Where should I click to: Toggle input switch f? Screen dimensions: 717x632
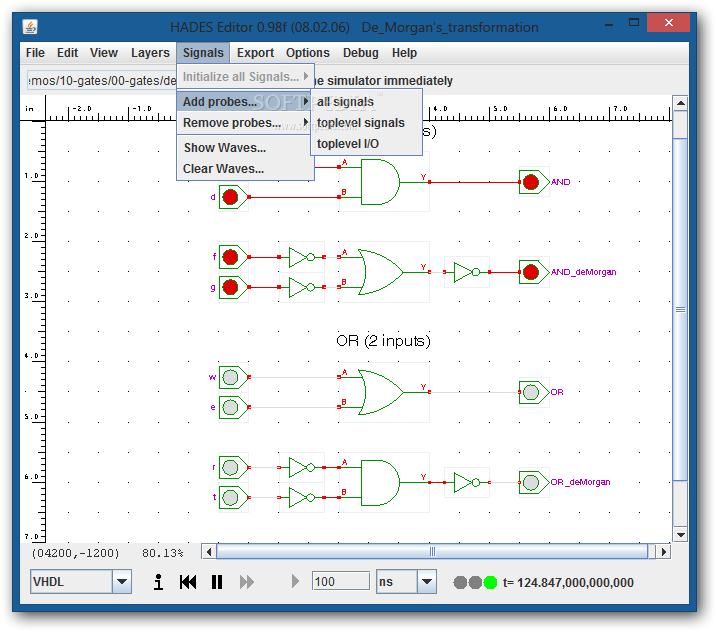coord(232,257)
